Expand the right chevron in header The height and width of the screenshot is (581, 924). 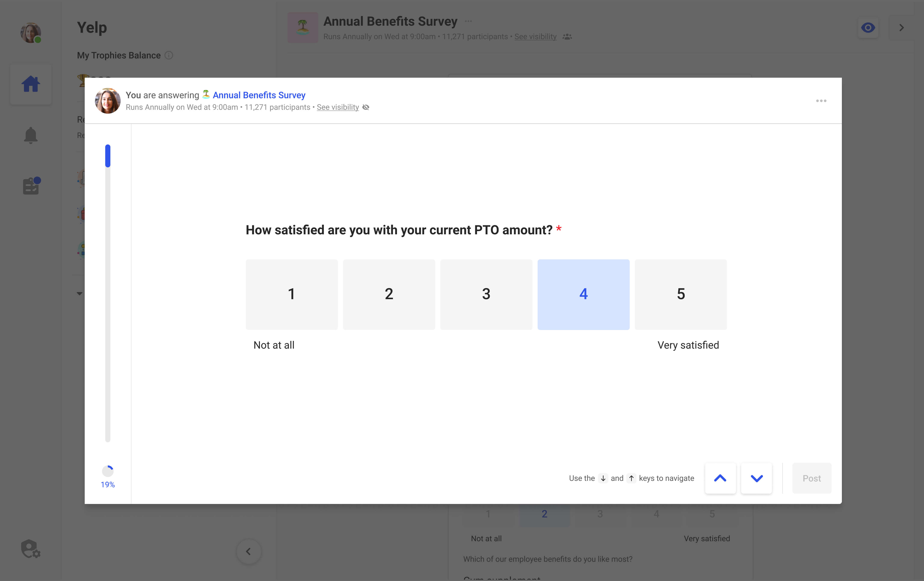click(901, 28)
